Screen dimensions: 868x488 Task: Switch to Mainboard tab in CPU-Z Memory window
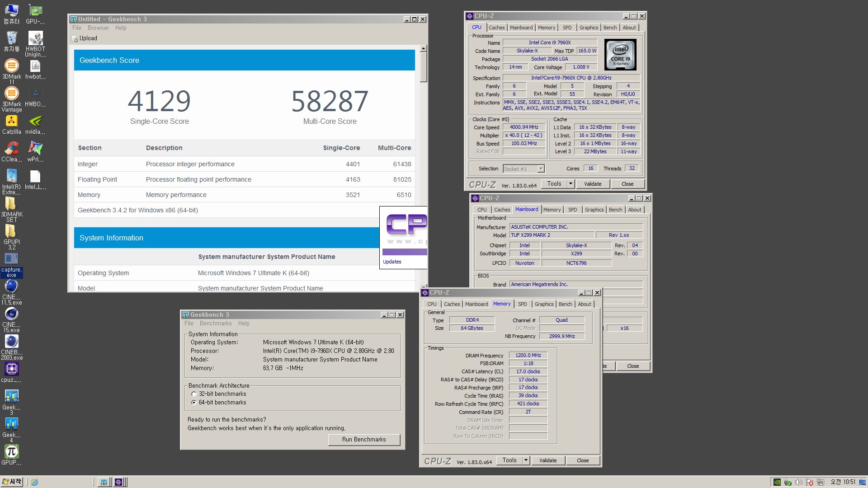click(476, 304)
